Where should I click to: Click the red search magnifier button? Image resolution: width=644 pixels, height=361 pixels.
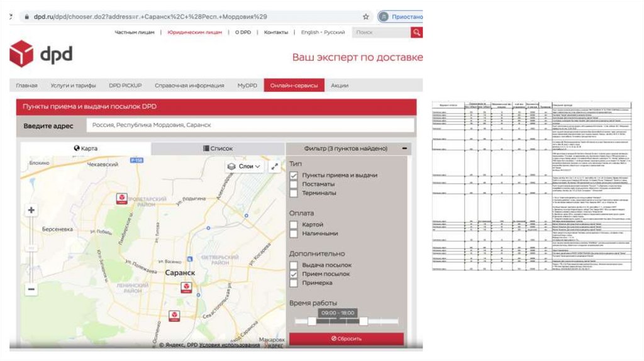416,33
